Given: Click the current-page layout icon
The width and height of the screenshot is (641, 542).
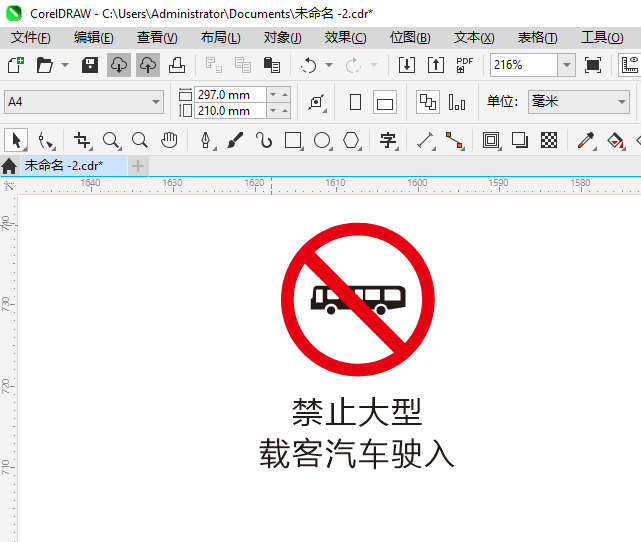Looking at the screenshot, I should click(x=457, y=102).
